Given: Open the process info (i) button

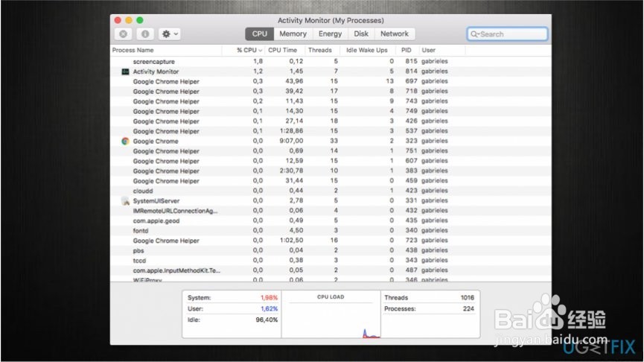Looking at the screenshot, I should [145, 34].
